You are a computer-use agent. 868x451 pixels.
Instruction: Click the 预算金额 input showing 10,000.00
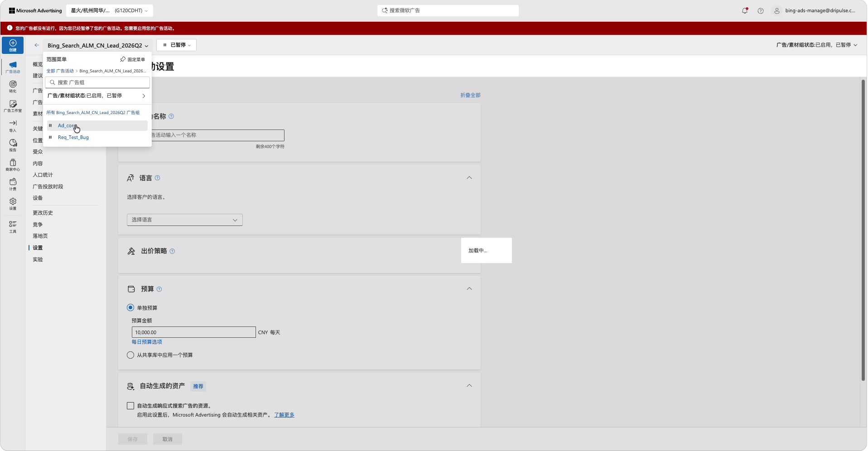pos(194,332)
